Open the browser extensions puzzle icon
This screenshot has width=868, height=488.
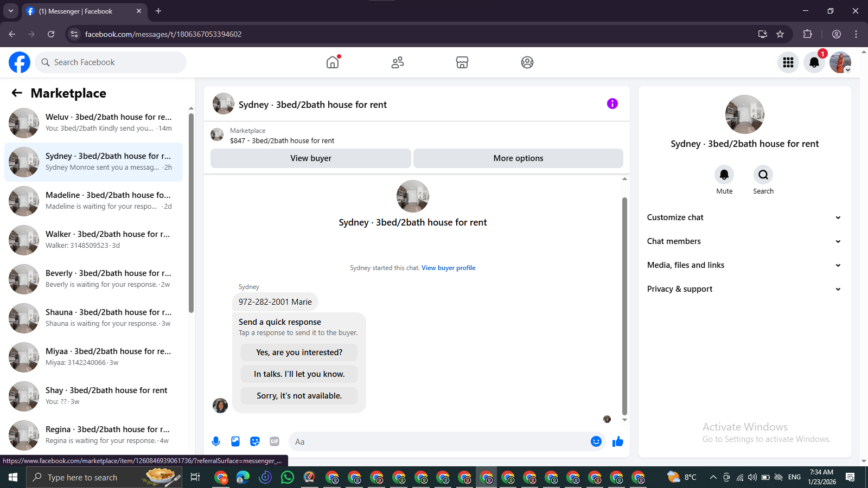808,34
